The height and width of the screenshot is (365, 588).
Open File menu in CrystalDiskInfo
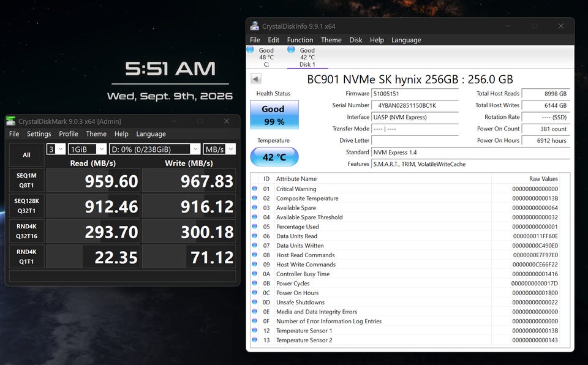point(255,40)
